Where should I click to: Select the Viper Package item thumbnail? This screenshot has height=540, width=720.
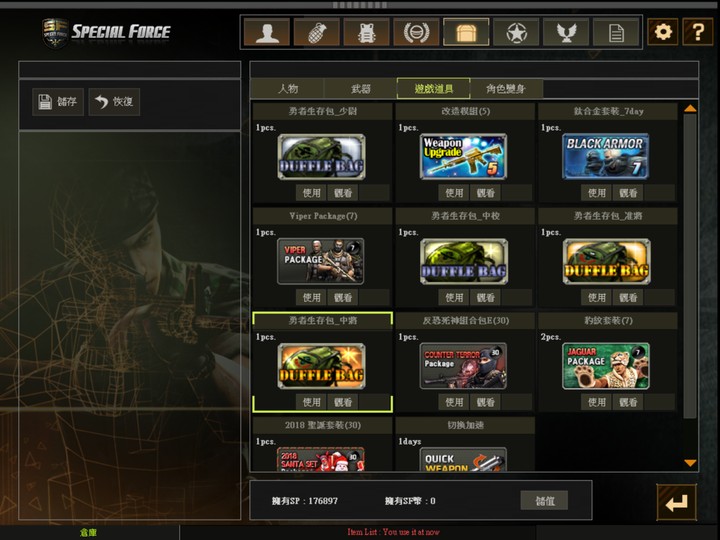click(321, 260)
